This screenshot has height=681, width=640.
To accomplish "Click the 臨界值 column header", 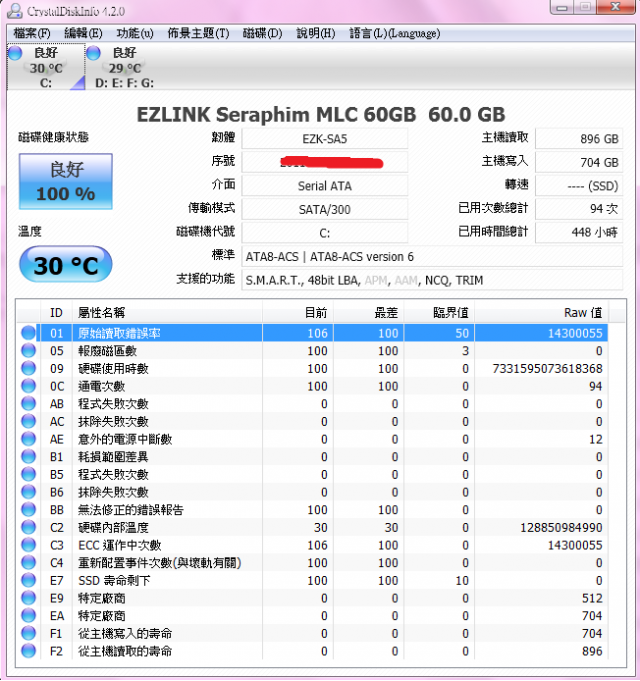I will (x=439, y=313).
